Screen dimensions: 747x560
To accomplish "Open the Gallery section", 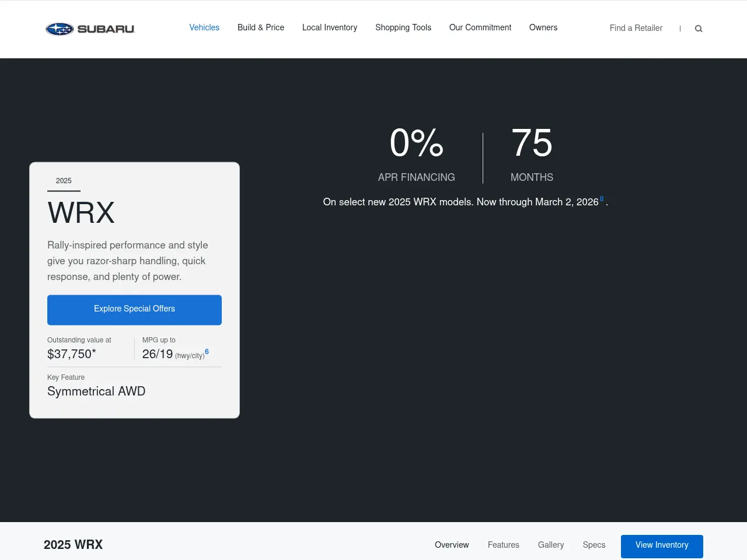I will (551, 545).
